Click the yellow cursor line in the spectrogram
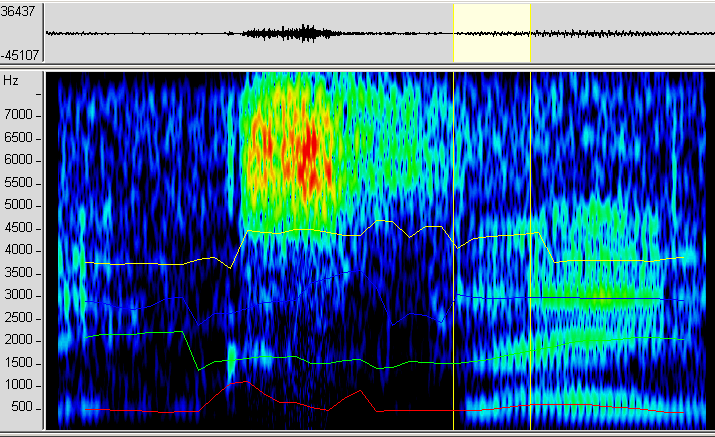 [x=530, y=250]
